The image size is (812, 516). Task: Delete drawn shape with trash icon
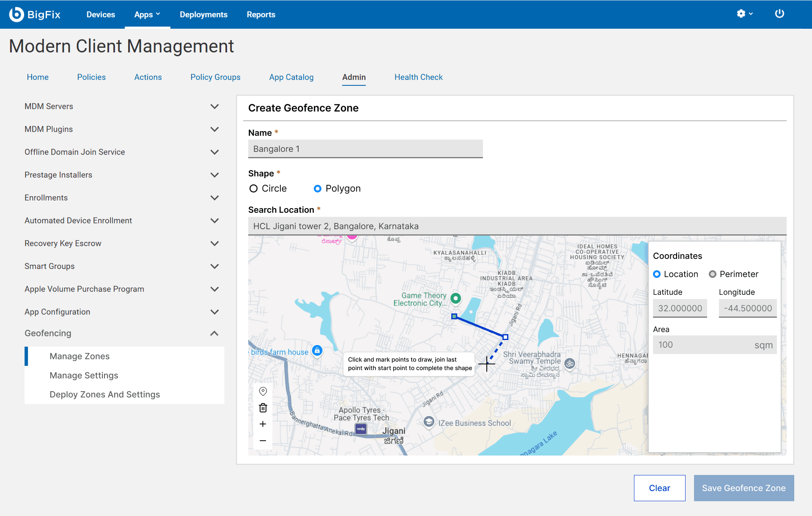point(263,408)
